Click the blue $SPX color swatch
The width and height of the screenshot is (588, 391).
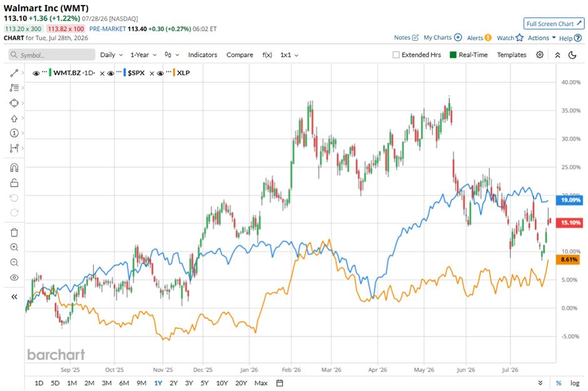pyautogui.click(x=124, y=73)
